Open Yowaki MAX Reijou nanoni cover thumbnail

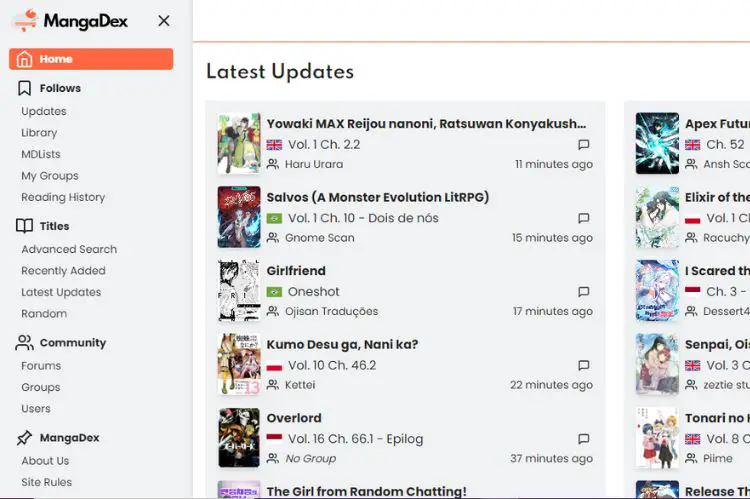(239, 144)
